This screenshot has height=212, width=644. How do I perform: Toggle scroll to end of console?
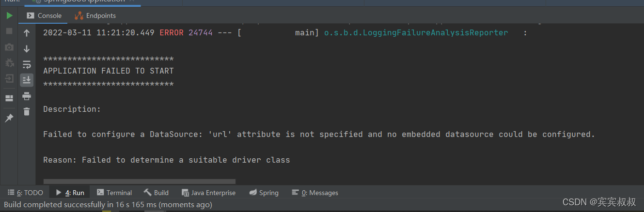27,80
